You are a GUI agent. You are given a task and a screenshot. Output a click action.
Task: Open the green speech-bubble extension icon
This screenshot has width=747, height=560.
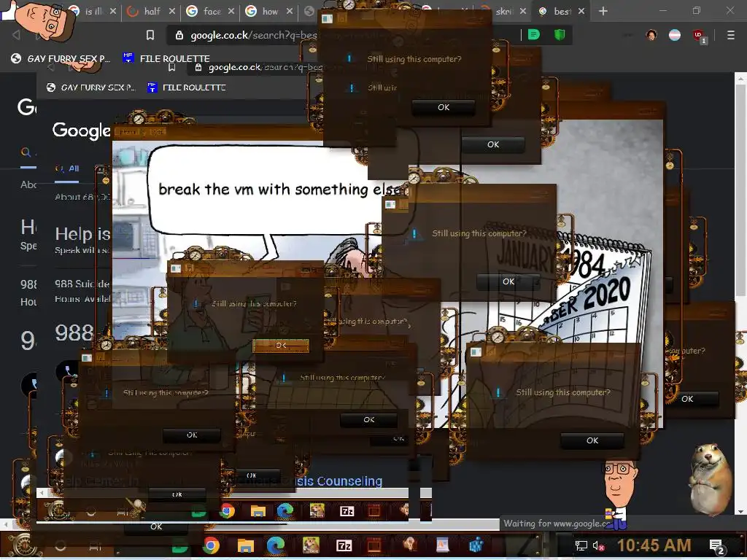(534, 35)
